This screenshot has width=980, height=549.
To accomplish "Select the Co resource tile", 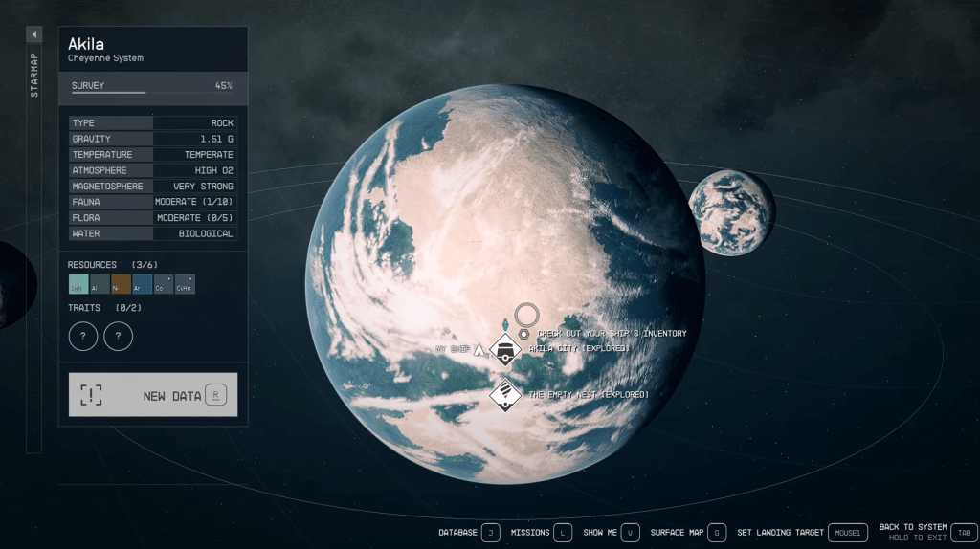I will (163, 284).
